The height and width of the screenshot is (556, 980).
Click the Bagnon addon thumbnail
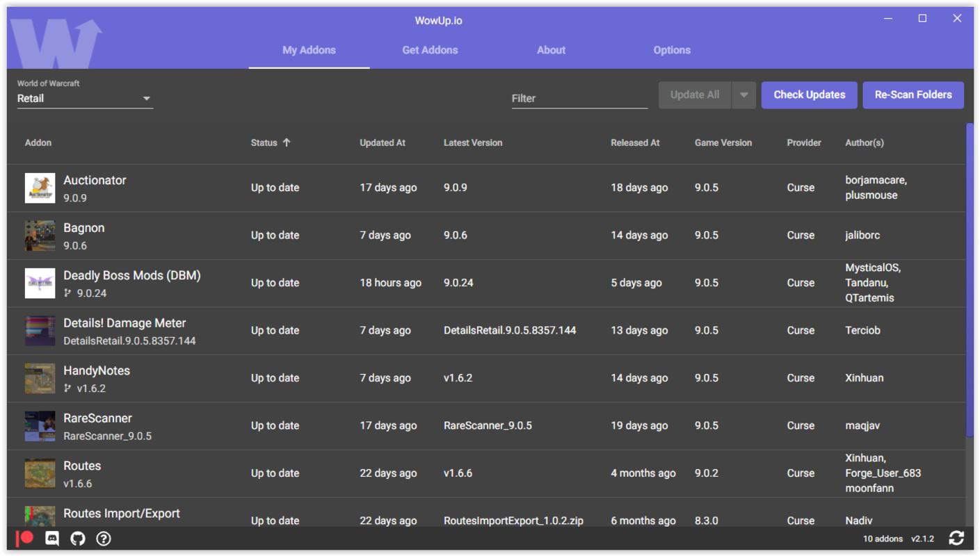[x=40, y=236]
